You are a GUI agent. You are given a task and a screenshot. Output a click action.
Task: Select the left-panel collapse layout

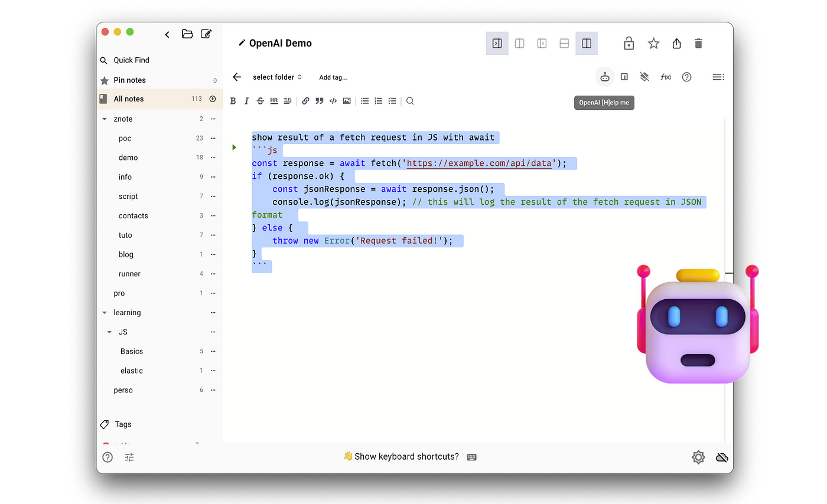(x=542, y=43)
